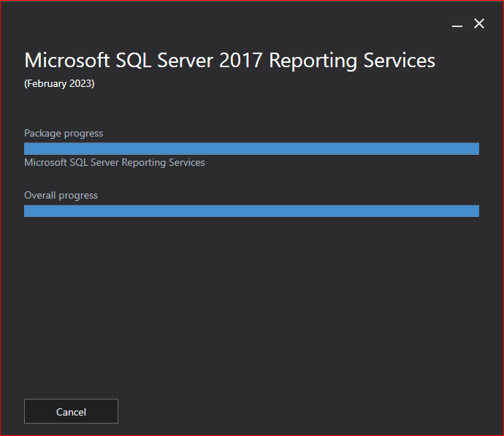
Task: Select the "Package progress" label
Action: point(64,133)
